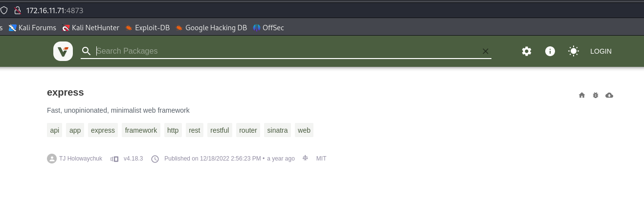Click the Verdaccio logo in header
Viewport: 644px width, 222px height.
pyautogui.click(x=63, y=51)
